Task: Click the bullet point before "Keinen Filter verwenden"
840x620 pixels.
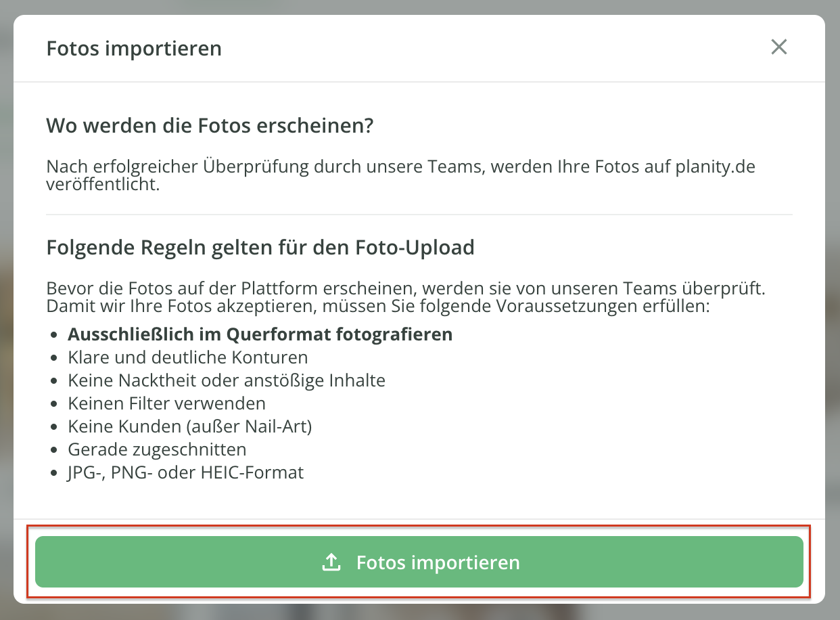Action: [x=55, y=404]
